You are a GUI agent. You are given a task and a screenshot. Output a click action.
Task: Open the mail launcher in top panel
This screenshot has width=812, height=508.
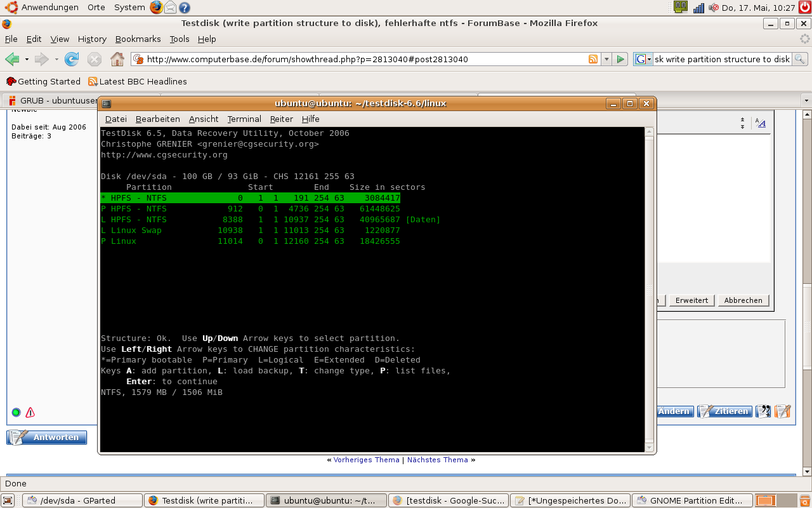coord(170,8)
